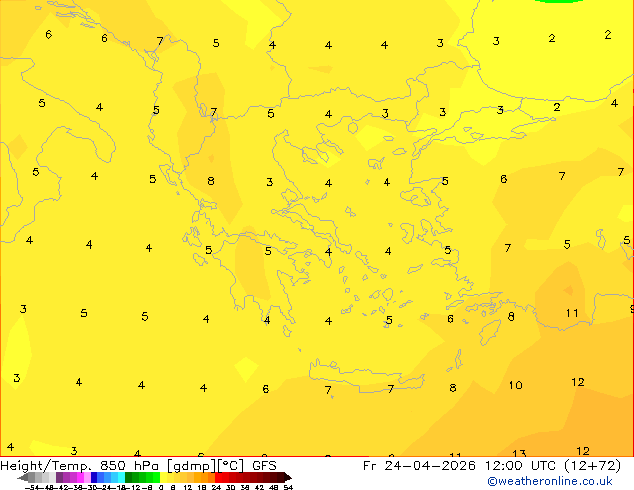Select the bright yellow 0°C legend swatch

click(x=163, y=477)
